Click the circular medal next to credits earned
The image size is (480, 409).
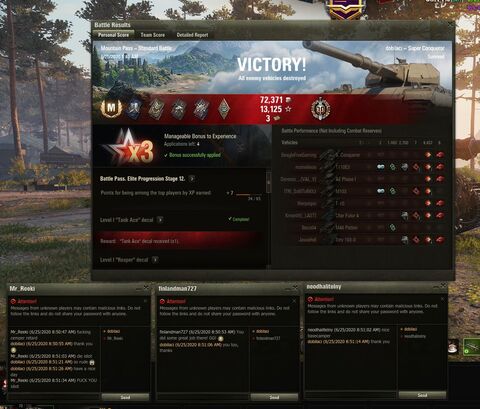pyautogui.click(x=320, y=109)
